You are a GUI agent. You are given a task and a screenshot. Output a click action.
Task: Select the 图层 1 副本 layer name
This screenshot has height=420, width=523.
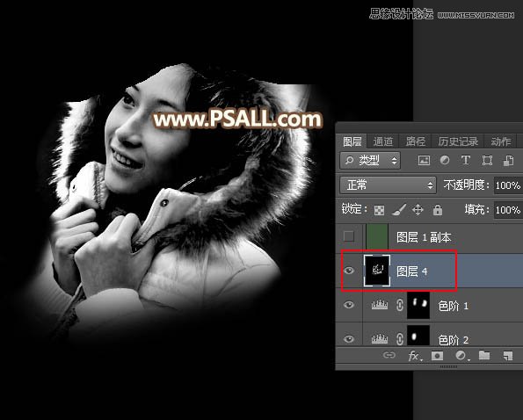[x=424, y=237]
